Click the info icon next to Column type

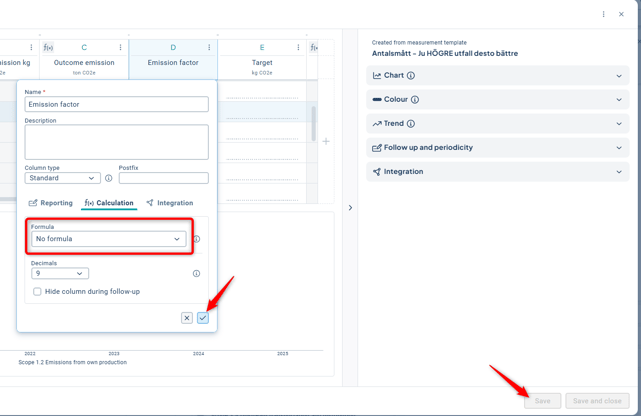click(x=109, y=178)
